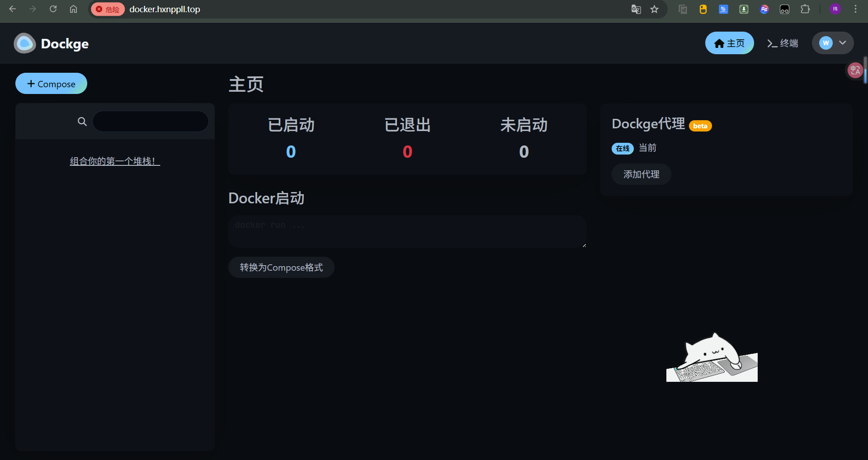Focus the docker run text area
Screen dimensions: 868x460
click(x=407, y=231)
